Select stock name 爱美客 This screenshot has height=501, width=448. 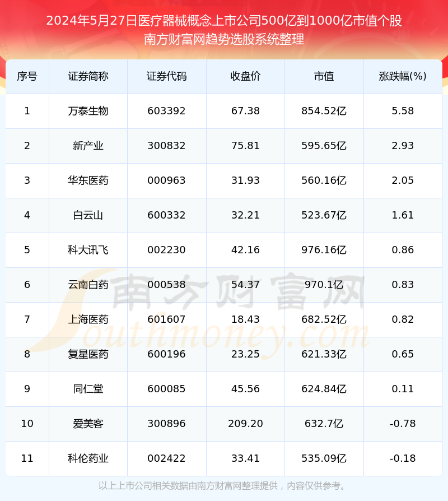[x=88, y=424]
